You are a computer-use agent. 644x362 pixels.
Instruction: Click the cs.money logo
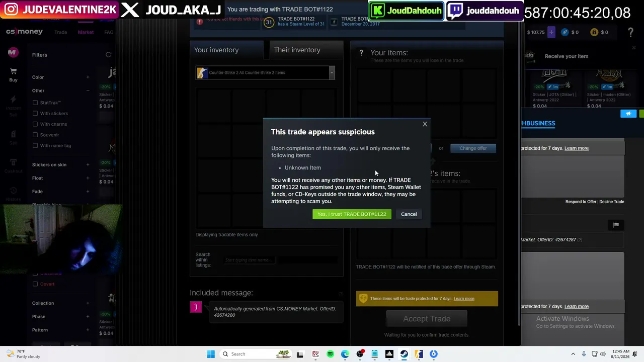(24, 32)
